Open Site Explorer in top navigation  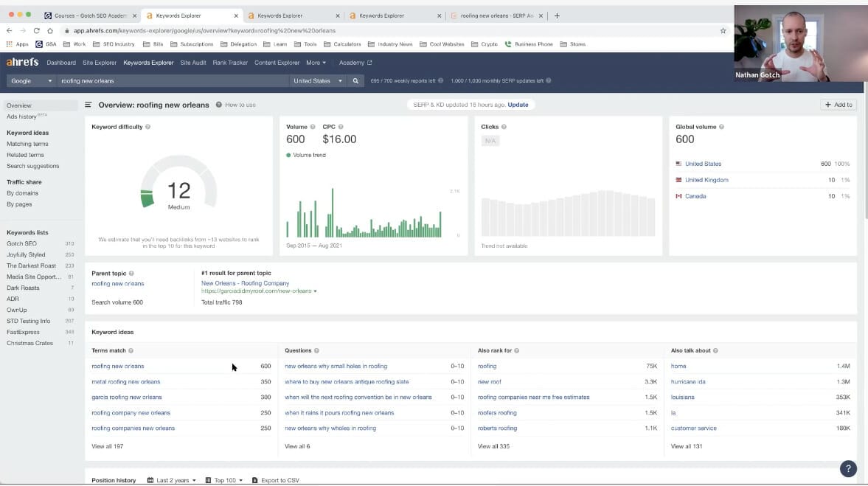click(x=100, y=63)
